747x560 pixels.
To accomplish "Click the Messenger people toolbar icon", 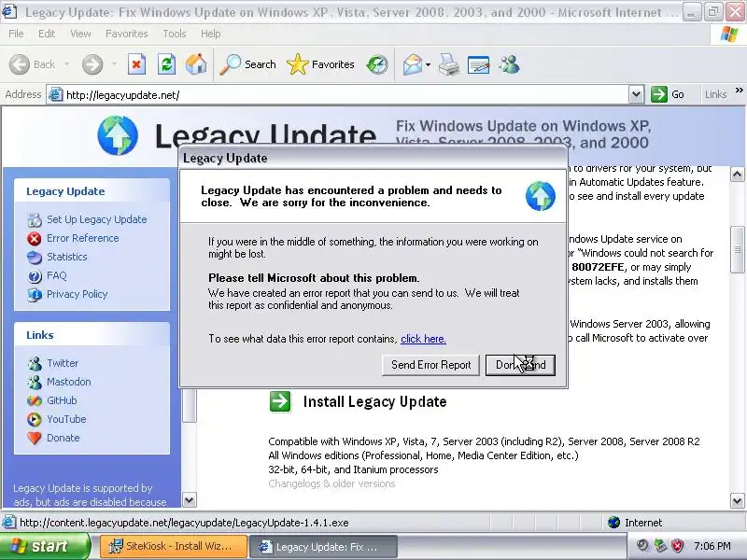I will click(509, 64).
